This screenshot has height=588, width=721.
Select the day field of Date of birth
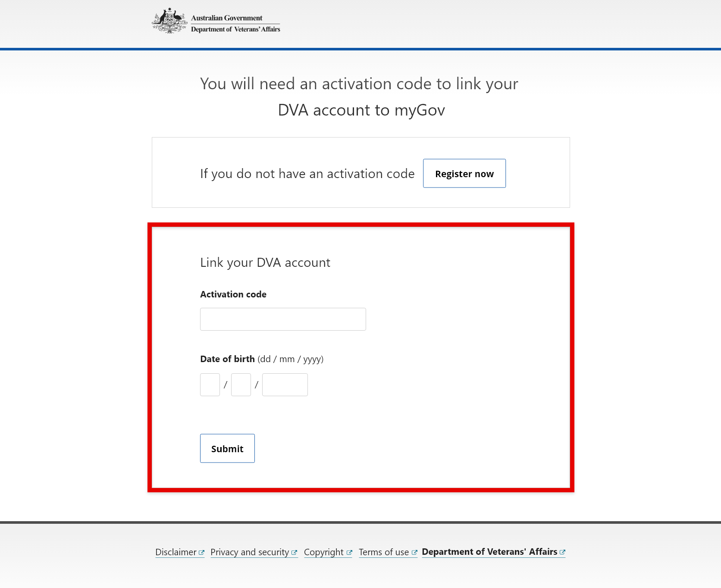click(x=210, y=384)
